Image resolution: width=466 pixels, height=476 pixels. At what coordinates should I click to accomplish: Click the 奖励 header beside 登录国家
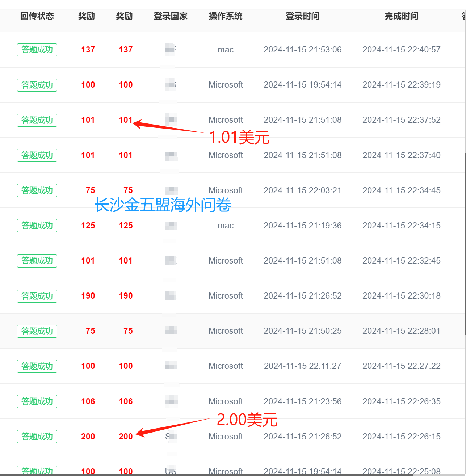click(x=124, y=16)
